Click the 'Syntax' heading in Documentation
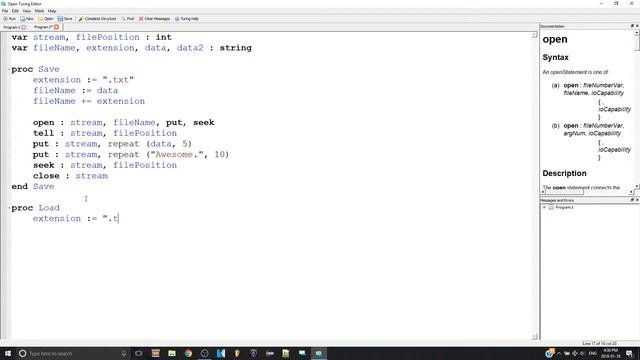640x360 pixels. (556, 58)
